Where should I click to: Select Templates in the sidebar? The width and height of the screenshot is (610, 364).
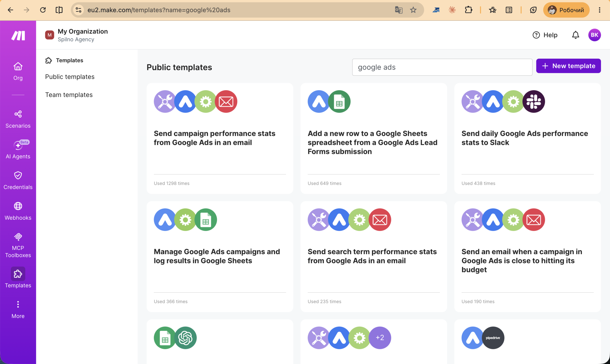coord(18,278)
